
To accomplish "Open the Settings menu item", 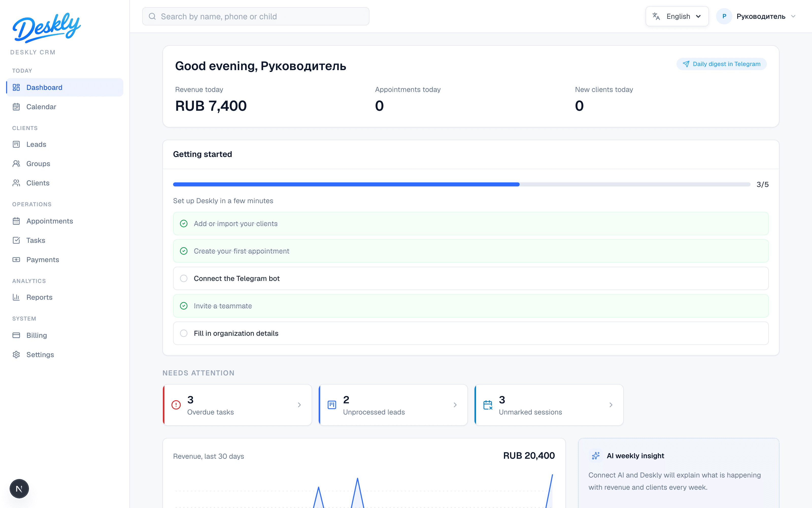I will tap(65, 355).
